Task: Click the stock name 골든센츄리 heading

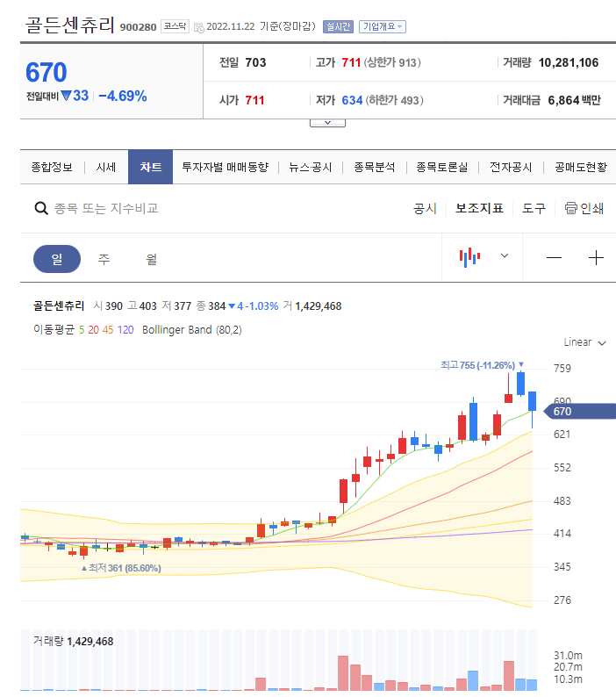Action: 70,25
